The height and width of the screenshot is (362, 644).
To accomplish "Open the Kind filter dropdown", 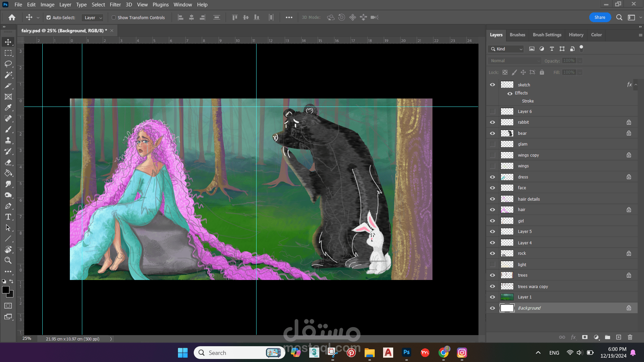I will tap(506, 49).
